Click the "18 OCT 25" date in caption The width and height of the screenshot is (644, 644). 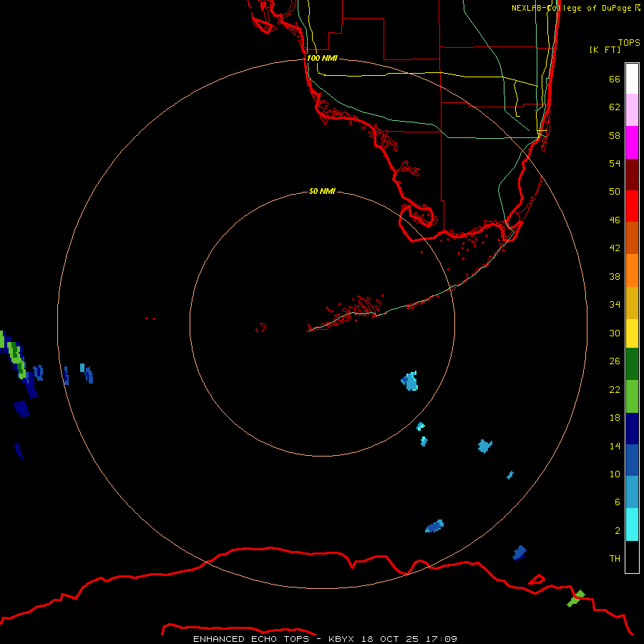tap(390, 639)
